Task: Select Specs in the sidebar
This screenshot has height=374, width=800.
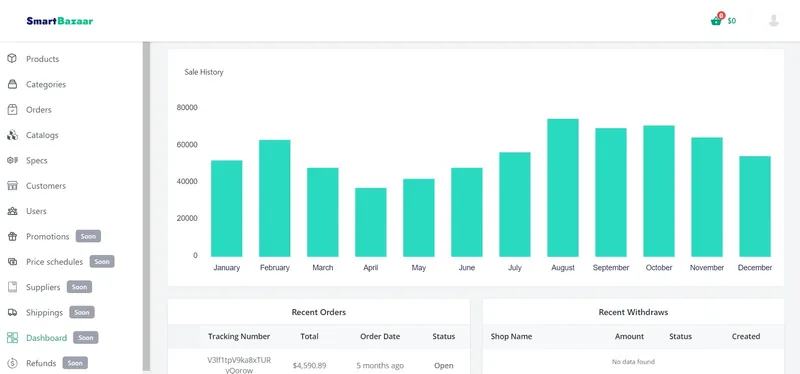Action: (37, 160)
